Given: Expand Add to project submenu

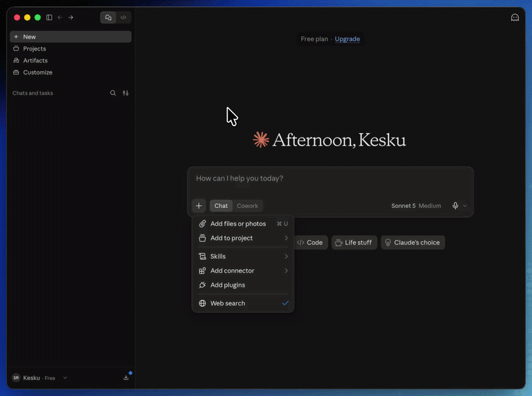Looking at the screenshot, I should pos(243,238).
